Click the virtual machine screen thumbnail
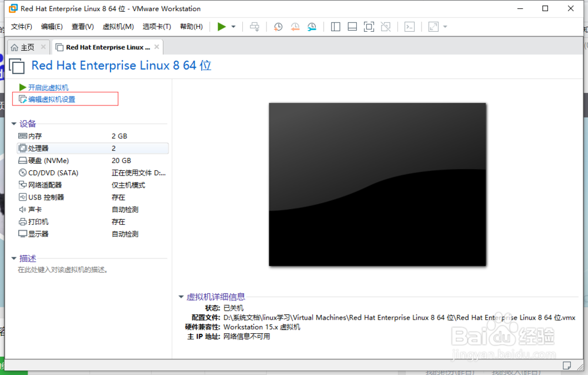 [x=377, y=184]
